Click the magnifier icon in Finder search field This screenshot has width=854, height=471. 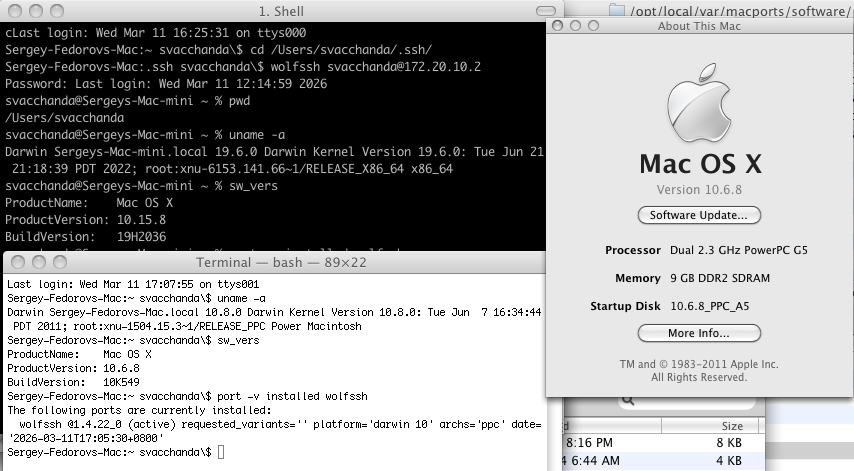(x=628, y=400)
